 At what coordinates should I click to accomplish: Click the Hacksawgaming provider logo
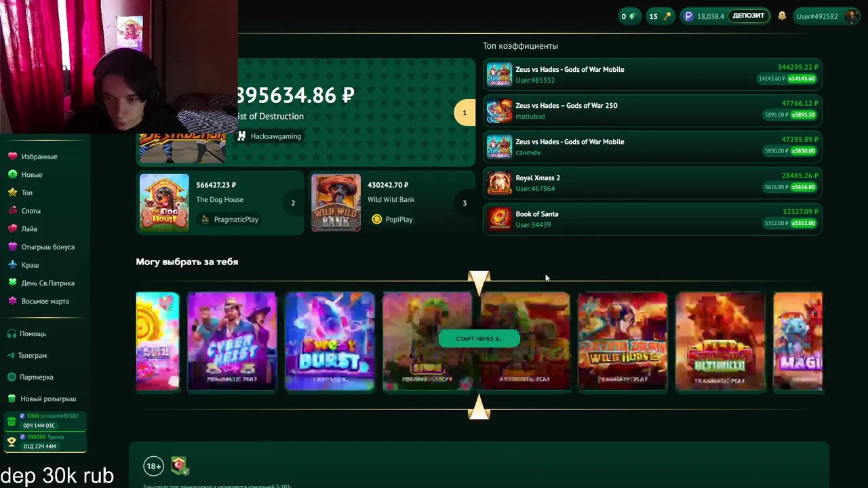click(241, 136)
